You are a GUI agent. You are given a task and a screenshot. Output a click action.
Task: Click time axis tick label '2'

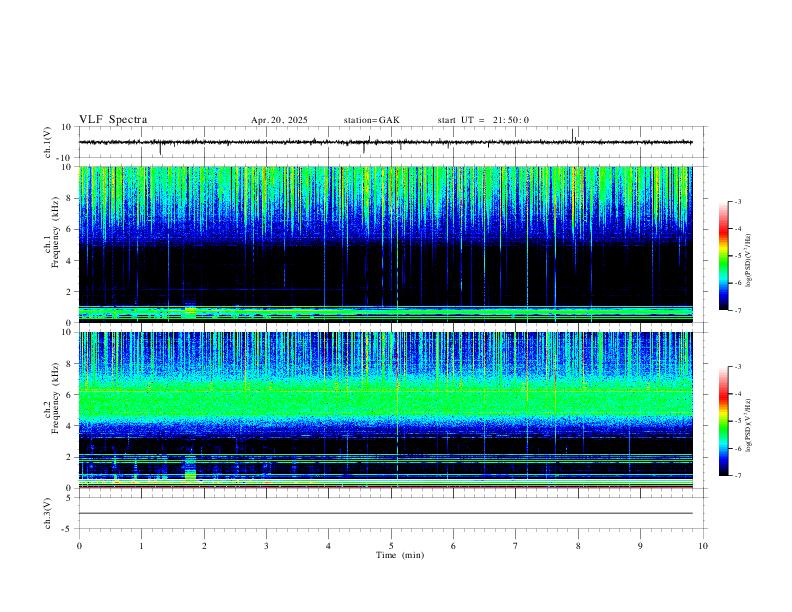(204, 546)
